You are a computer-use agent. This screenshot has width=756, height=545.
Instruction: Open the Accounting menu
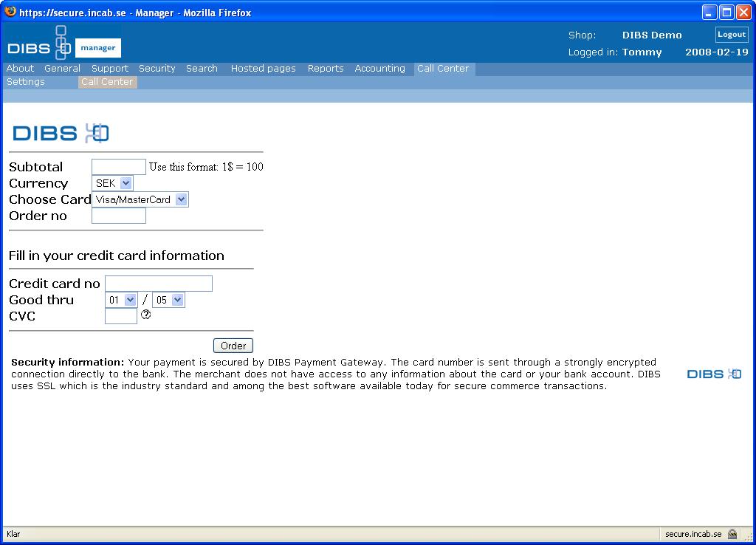[x=380, y=69]
